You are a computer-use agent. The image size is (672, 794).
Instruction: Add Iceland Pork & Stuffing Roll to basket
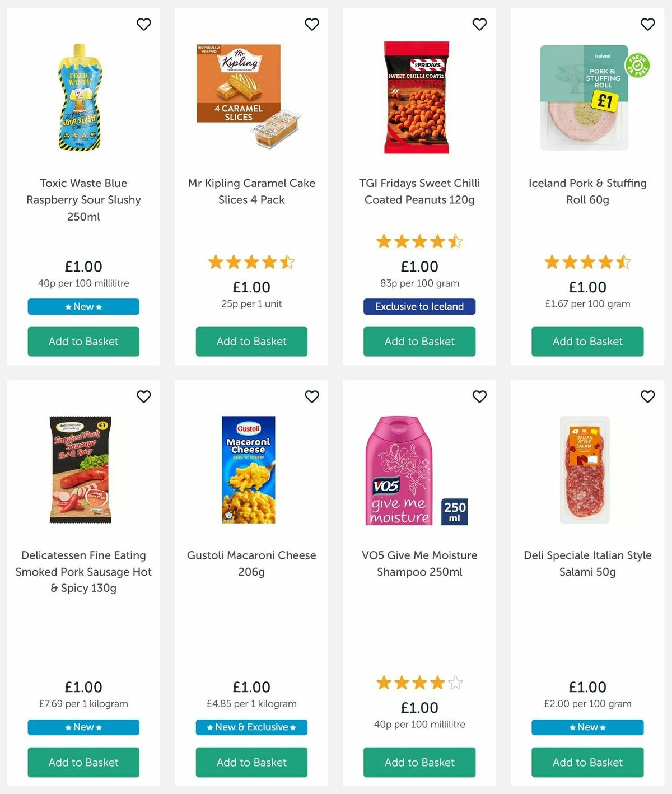(x=587, y=342)
